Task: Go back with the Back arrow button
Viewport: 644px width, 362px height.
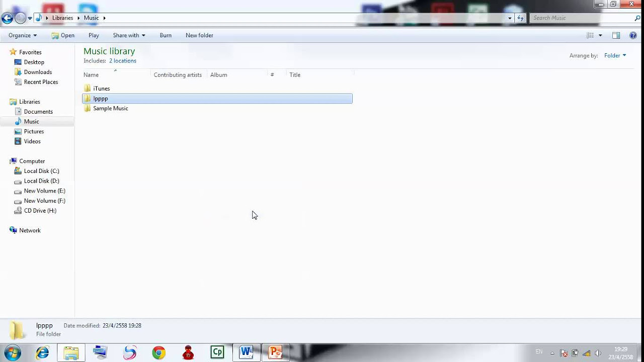Action: tap(7, 18)
